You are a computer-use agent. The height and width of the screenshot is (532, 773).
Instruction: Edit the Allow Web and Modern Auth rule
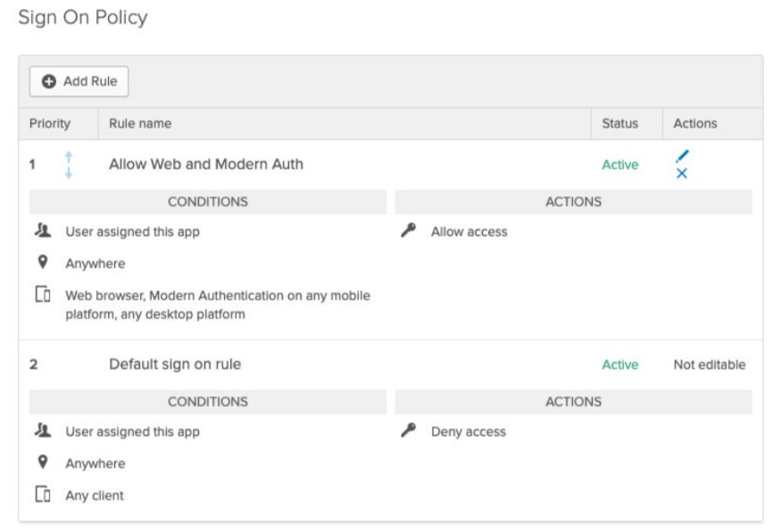pyautogui.click(x=683, y=156)
